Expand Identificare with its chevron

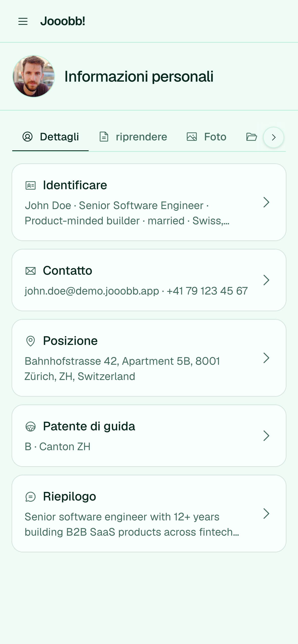[266, 202]
